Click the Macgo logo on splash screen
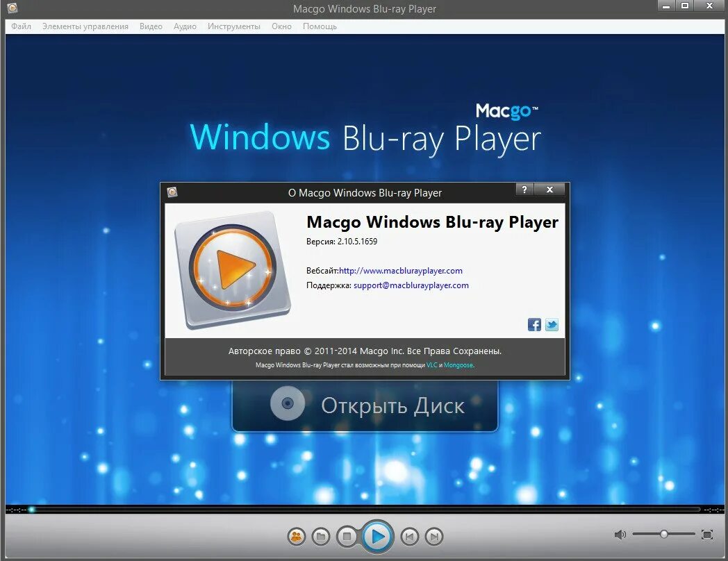 507,111
